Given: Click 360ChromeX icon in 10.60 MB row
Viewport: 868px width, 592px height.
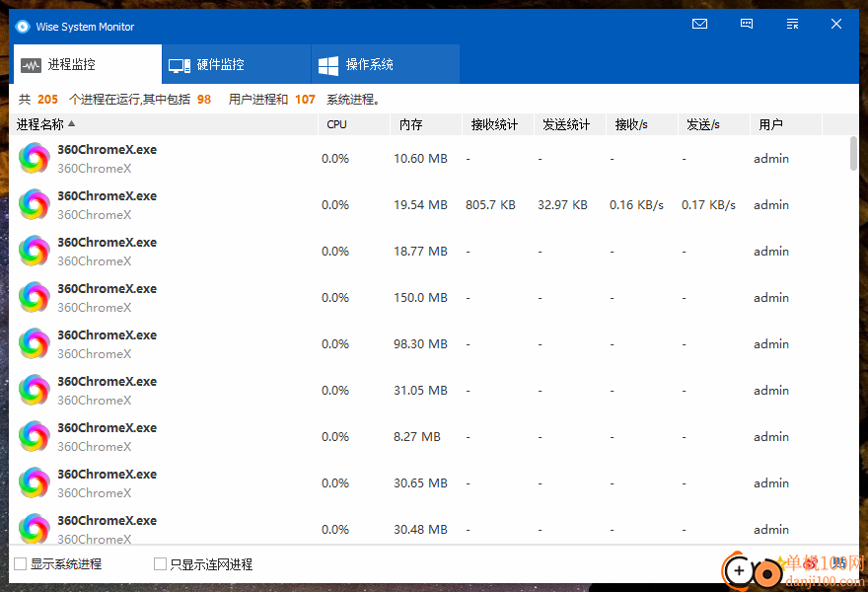Looking at the screenshot, I should coord(35,159).
